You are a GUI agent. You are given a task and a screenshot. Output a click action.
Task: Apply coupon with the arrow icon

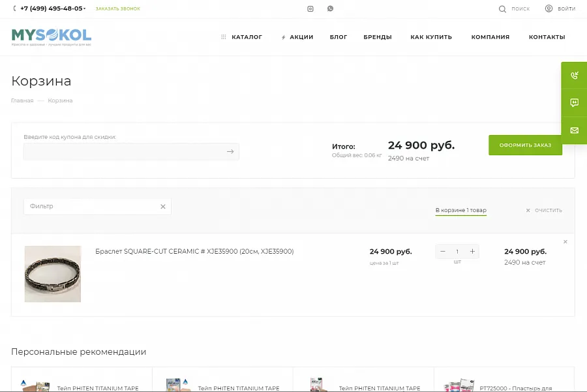click(x=230, y=151)
